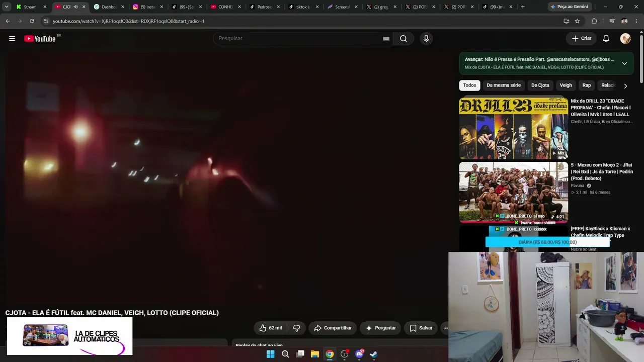Screen dimensions: 644x362
Task: Switch to the Pedrosen TikTok tab
Action: [x=265, y=7]
